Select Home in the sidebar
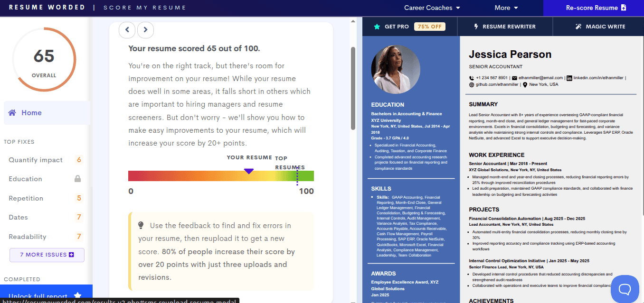This screenshot has height=303, width=644. [47, 112]
